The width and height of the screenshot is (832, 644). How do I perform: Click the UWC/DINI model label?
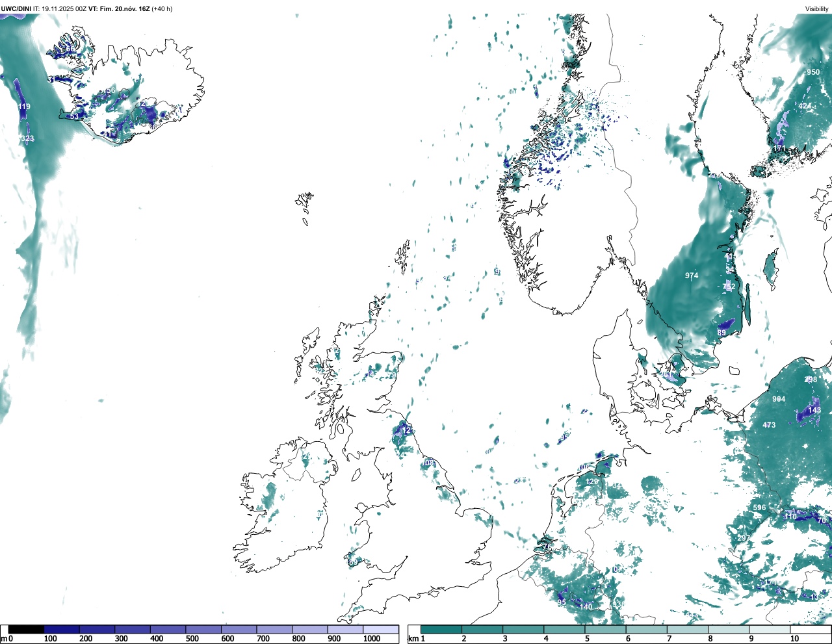click(x=16, y=9)
